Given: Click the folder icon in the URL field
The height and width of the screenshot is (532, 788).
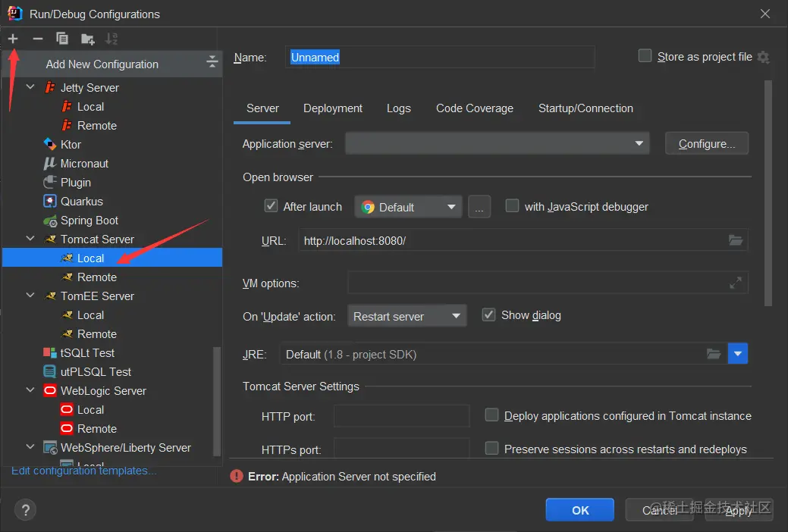Looking at the screenshot, I should pyautogui.click(x=736, y=240).
